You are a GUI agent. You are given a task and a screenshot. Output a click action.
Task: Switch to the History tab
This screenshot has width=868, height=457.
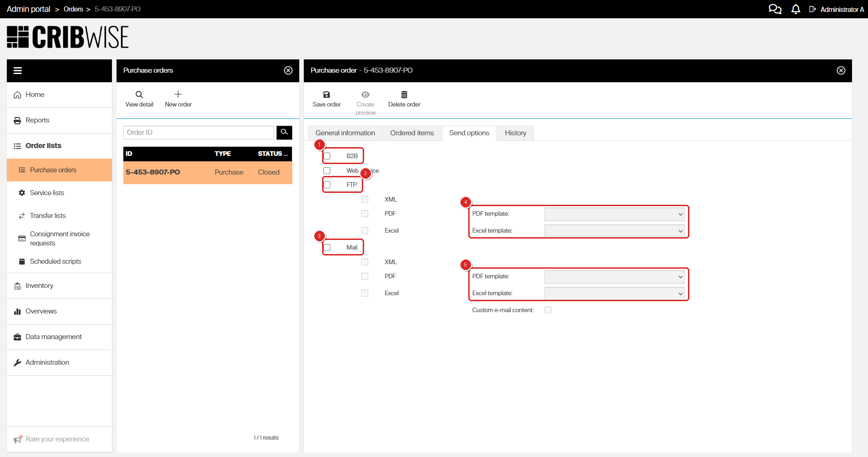coord(515,133)
